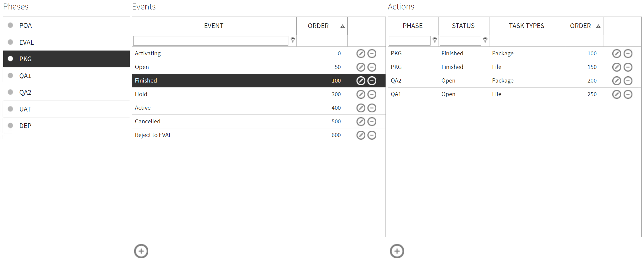This screenshot has height=260, width=644.
Task: Edit the Activating event
Action: [361, 54]
